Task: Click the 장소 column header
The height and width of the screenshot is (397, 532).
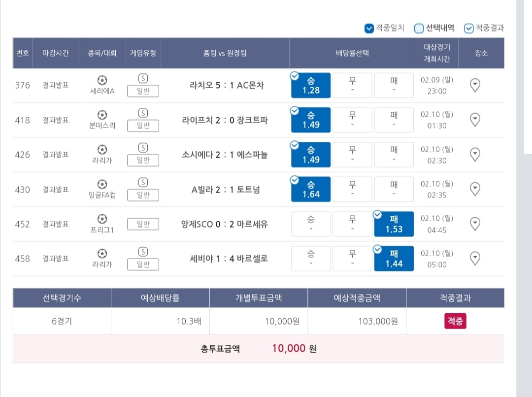Action: click(x=481, y=53)
